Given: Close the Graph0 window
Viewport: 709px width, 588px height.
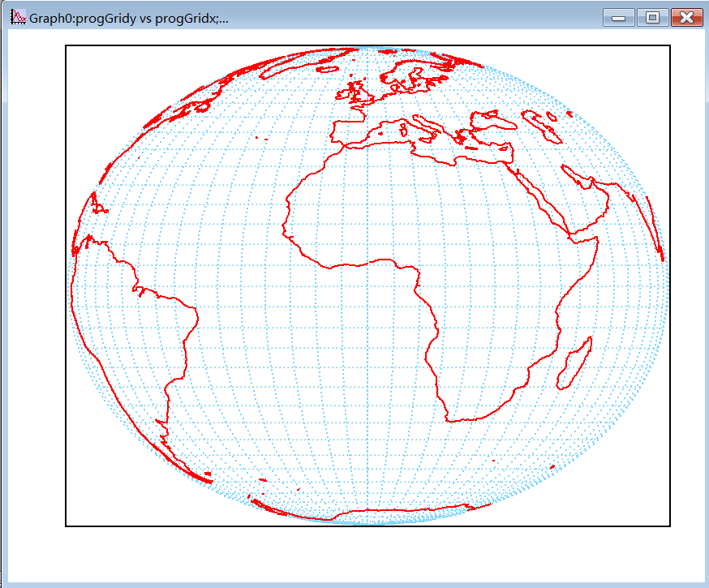Looking at the screenshot, I should (687, 18).
